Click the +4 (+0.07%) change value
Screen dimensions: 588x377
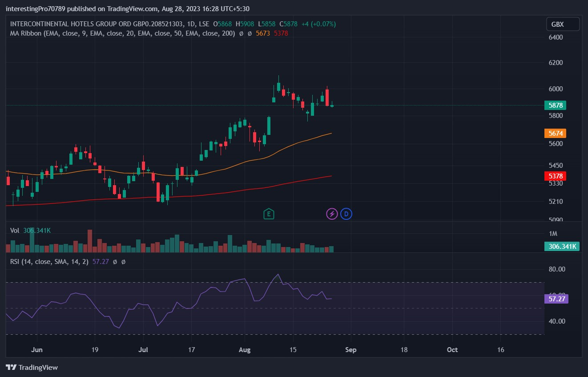(x=318, y=24)
